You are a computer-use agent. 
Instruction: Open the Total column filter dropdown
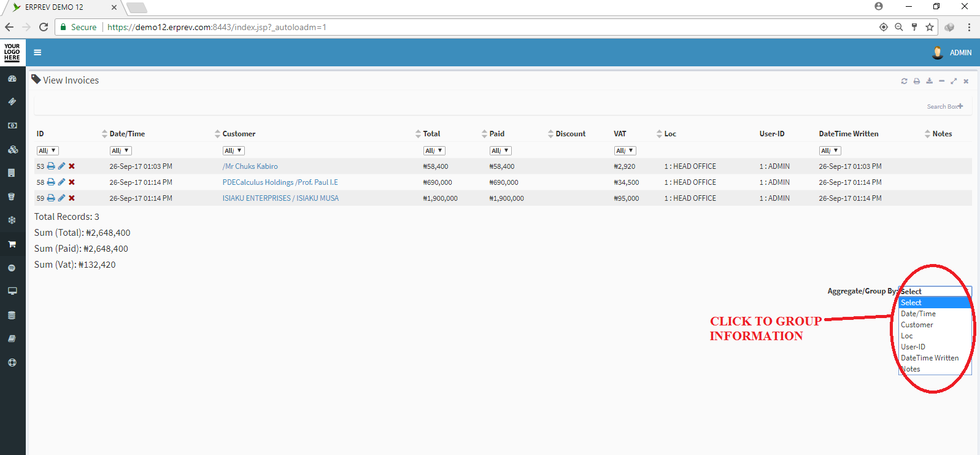(434, 150)
